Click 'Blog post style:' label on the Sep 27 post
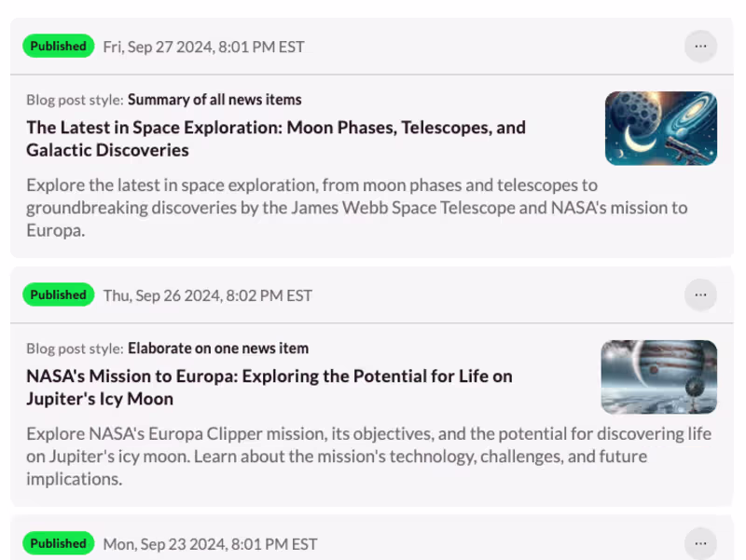Image resolution: width=746 pixels, height=560 pixels. coord(75,100)
